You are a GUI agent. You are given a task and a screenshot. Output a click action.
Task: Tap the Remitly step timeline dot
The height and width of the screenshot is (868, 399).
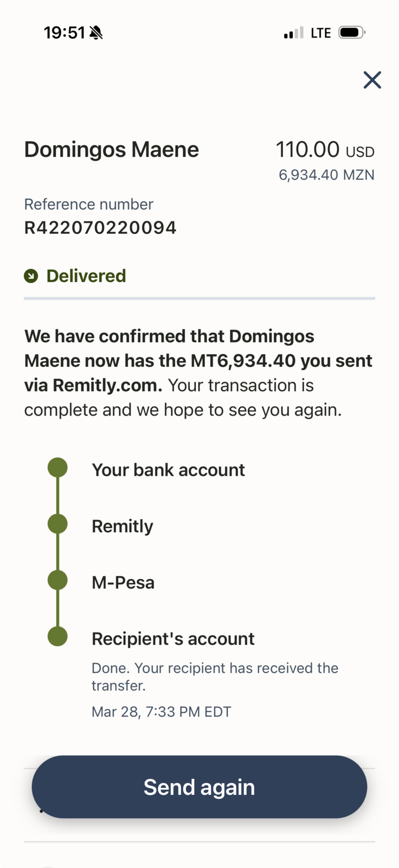57,524
